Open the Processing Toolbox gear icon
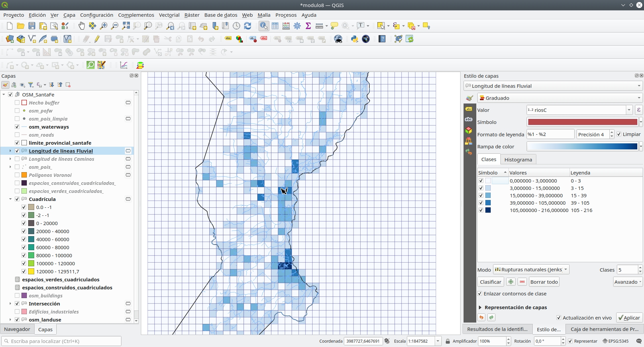Image resolution: width=644 pixels, height=347 pixels. click(297, 26)
